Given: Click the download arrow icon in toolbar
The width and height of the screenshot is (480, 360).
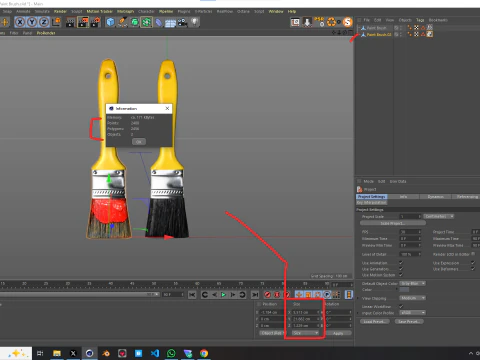Looking at the screenshot, I should click(307, 22).
